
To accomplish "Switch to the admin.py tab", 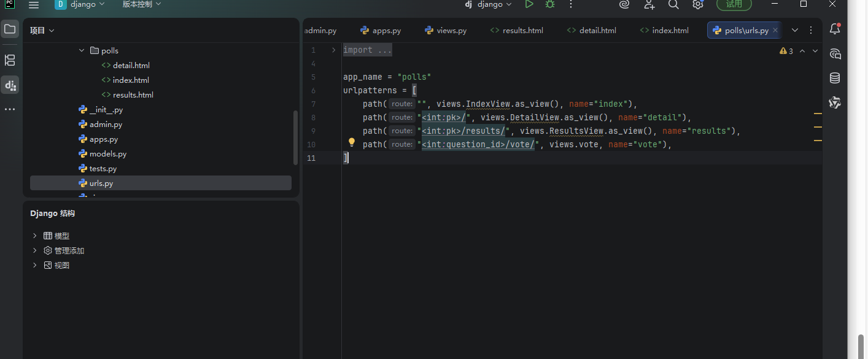I will point(320,30).
